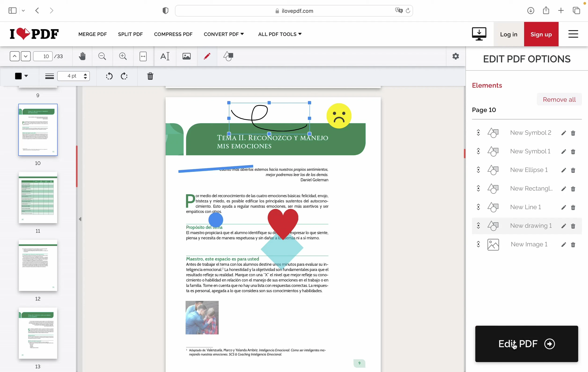Select the hand pan tool

coord(82,56)
